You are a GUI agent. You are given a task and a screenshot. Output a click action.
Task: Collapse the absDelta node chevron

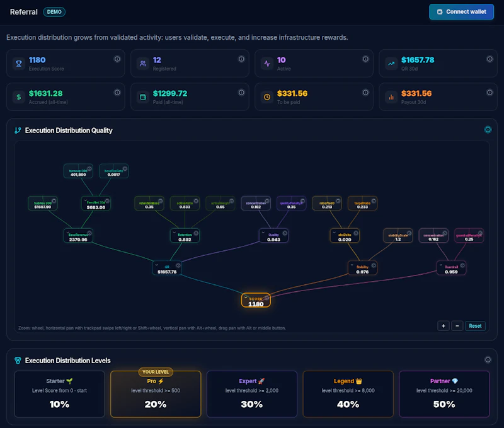tap(334, 233)
